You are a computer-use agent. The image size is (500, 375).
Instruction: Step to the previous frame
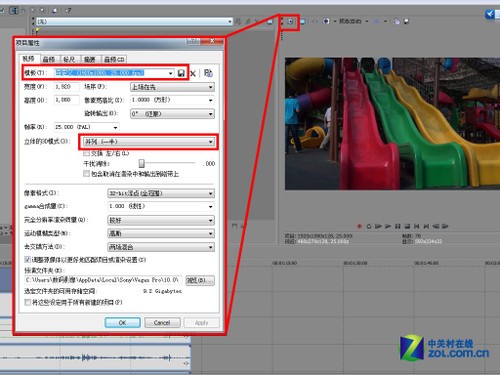click(x=436, y=226)
